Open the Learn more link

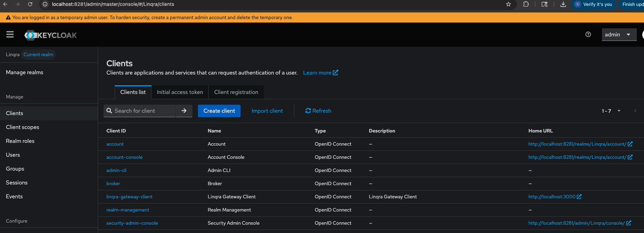click(320, 73)
